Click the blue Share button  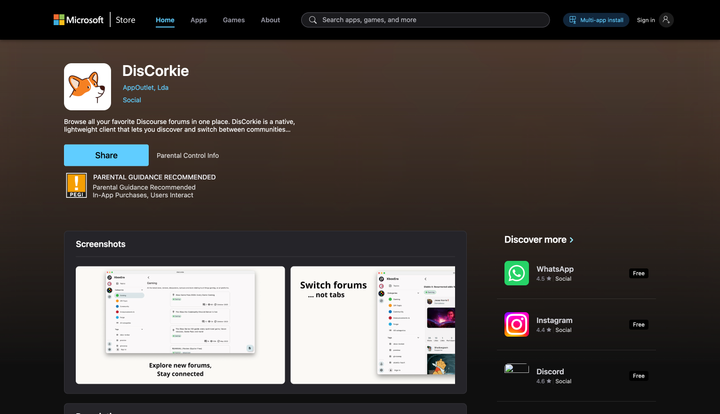106,155
